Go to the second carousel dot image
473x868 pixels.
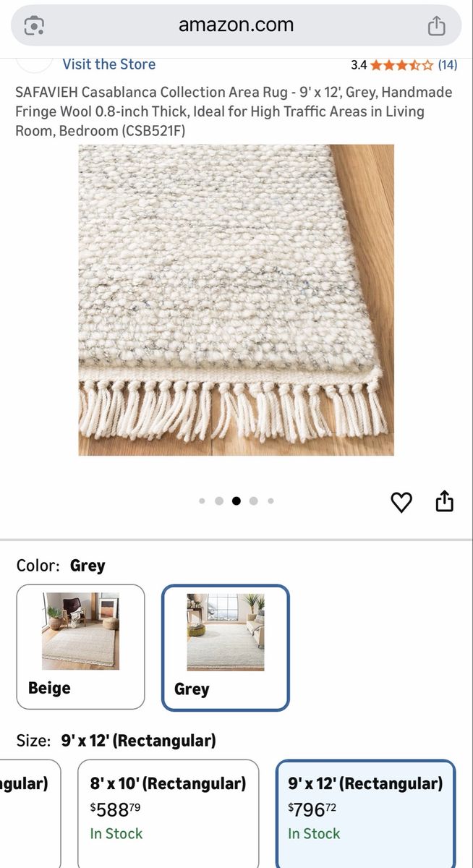[x=219, y=501]
